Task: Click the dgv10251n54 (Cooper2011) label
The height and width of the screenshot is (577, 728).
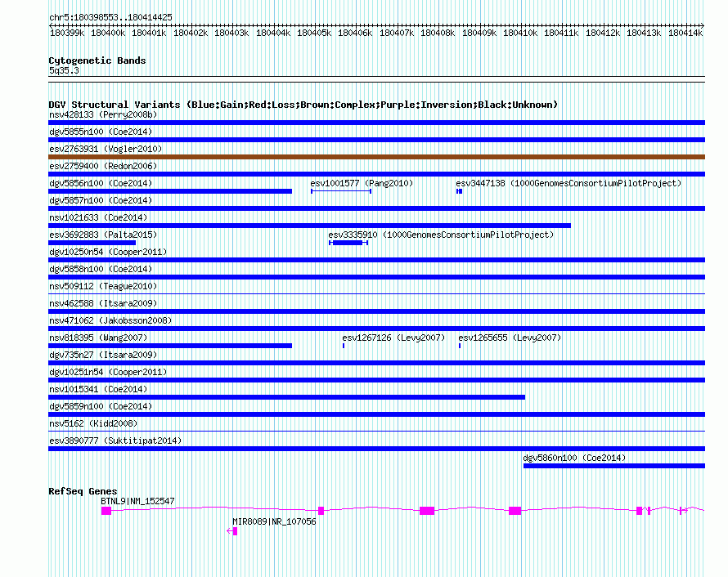Action: pos(108,372)
